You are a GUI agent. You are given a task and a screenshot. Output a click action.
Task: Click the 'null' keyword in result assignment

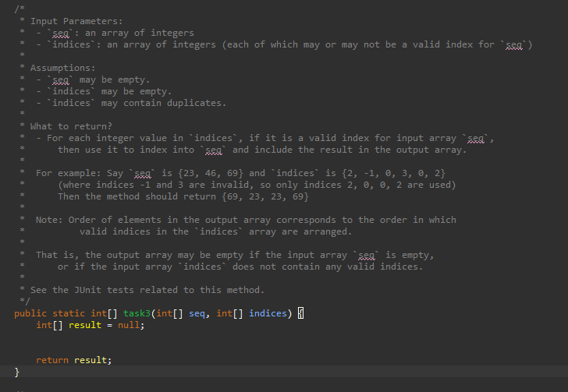point(128,325)
